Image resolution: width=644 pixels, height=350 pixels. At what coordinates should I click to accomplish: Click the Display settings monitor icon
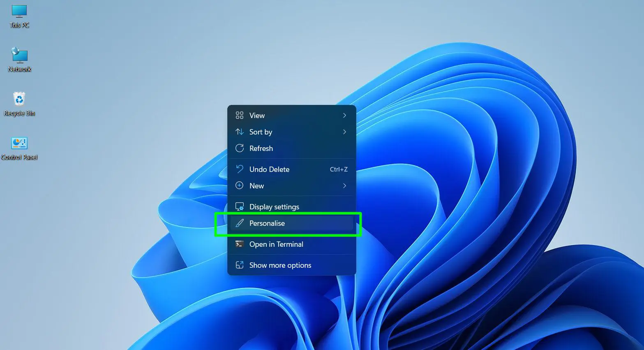pos(240,206)
